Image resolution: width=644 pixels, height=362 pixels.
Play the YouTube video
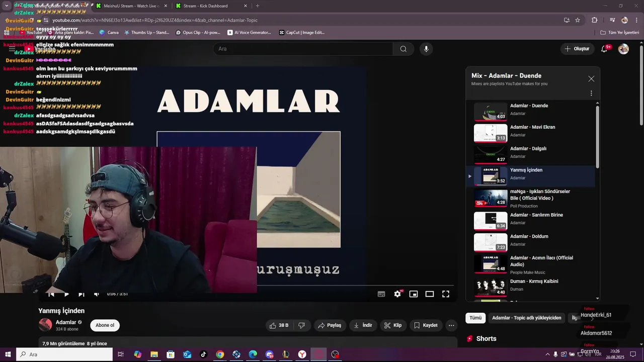(66, 294)
